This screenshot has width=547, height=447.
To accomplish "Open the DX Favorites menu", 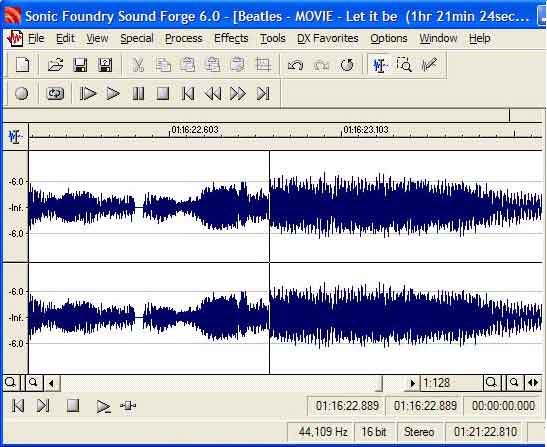I will pyautogui.click(x=328, y=38).
